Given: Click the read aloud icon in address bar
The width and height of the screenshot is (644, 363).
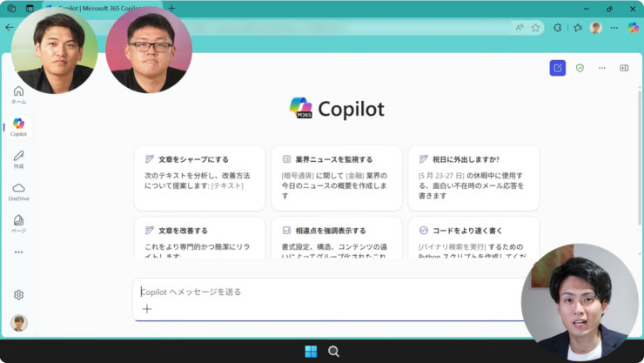Looking at the screenshot, I should [520, 28].
